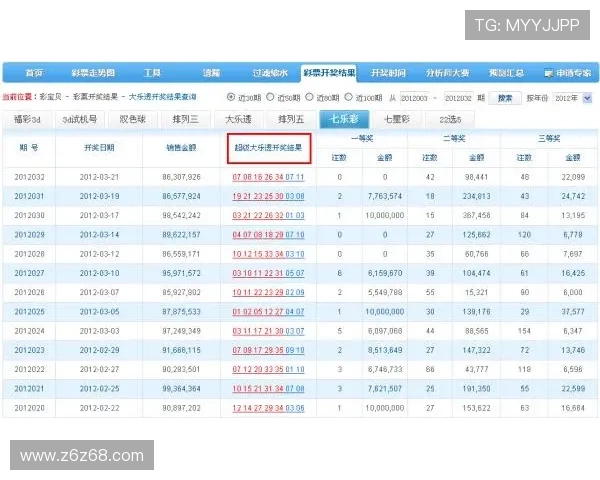
Task: Go to the 首页 navigation item
Action: 34,73
